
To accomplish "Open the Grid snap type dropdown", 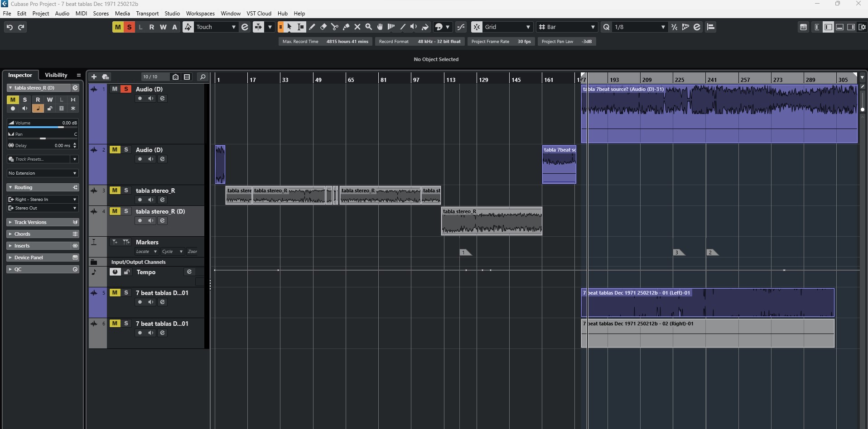I will pyautogui.click(x=507, y=27).
